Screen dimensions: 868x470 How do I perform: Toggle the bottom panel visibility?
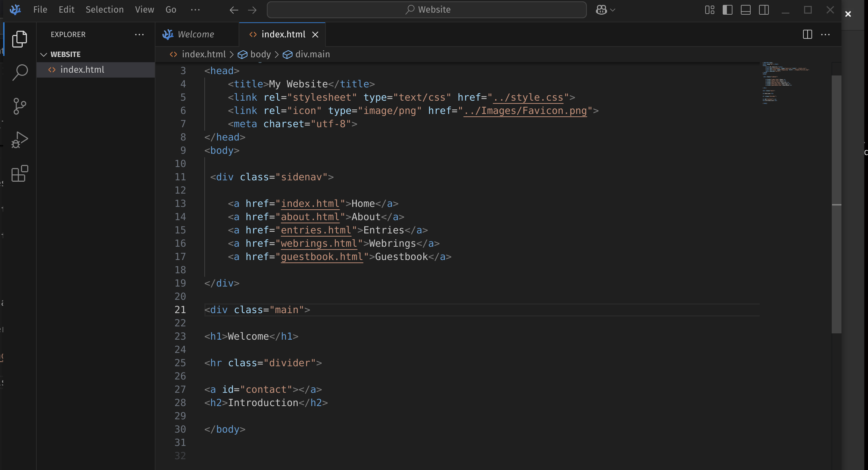click(746, 10)
